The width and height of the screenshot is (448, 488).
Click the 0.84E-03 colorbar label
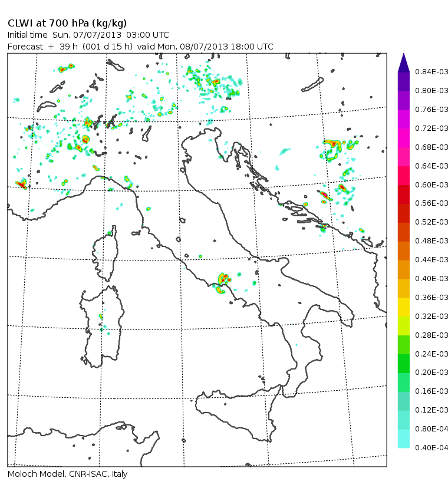pyautogui.click(x=431, y=72)
